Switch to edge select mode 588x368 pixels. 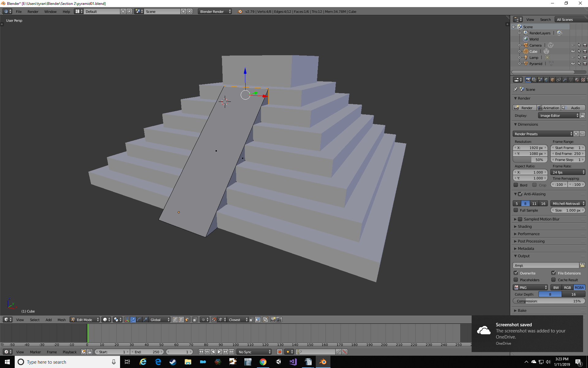point(181,320)
